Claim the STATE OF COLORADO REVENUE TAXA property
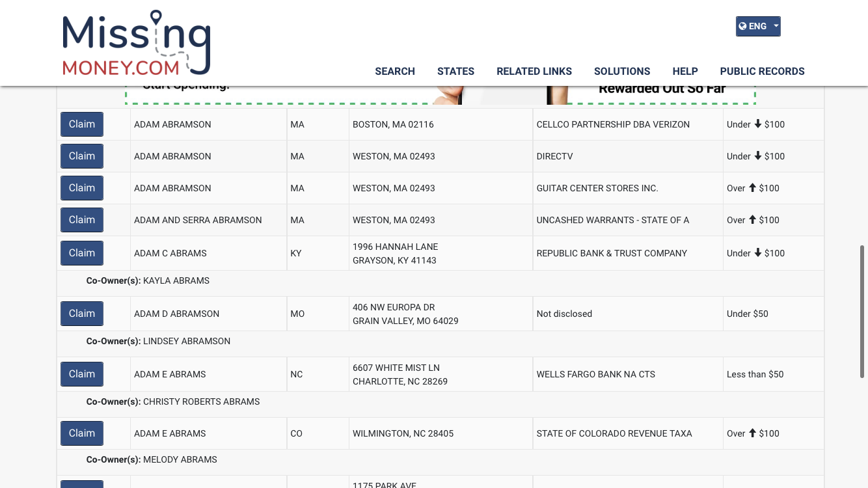868x488 pixels. 82,433
